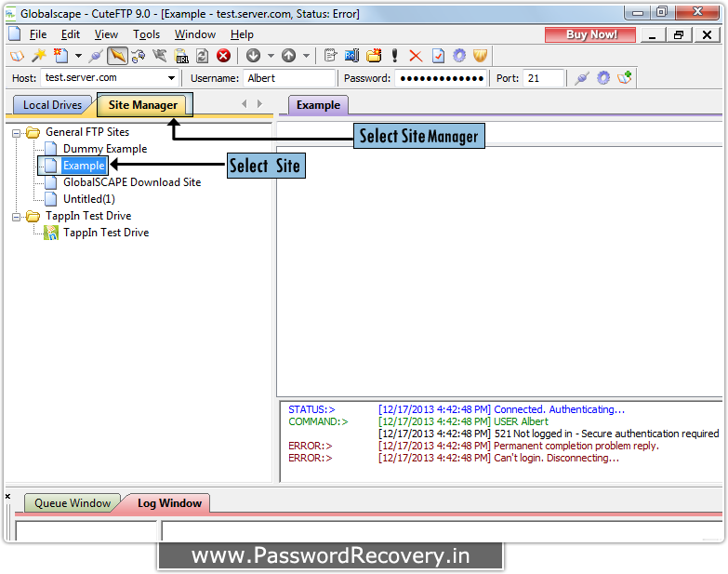This screenshot has height=574, width=728.
Task: Open the File menu
Action: tap(37, 34)
